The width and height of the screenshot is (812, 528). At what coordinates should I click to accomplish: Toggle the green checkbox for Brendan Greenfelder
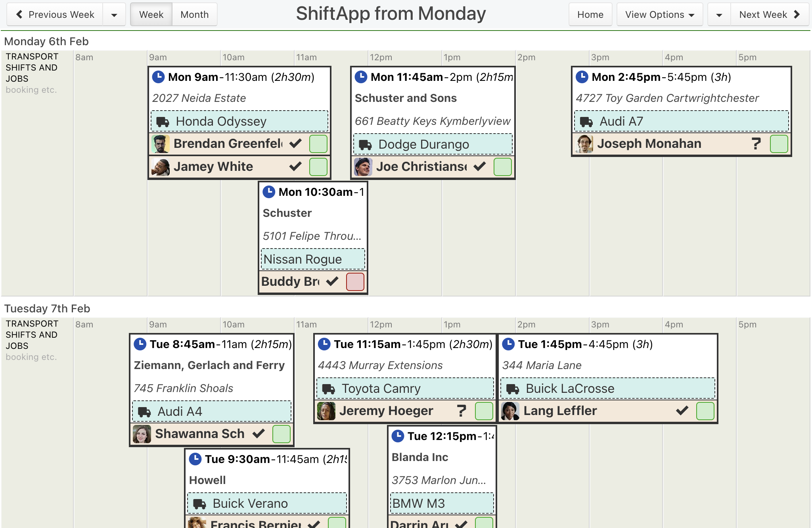click(x=318, y=143)
